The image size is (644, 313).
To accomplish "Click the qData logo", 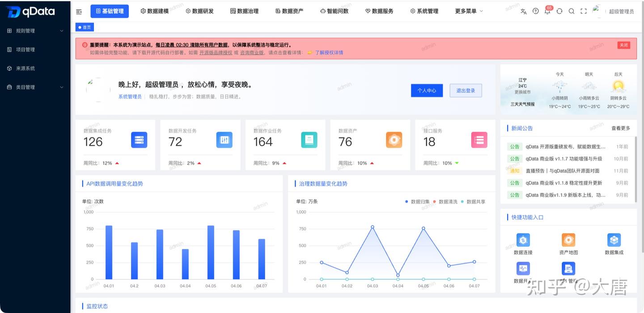I will point(30,12).
